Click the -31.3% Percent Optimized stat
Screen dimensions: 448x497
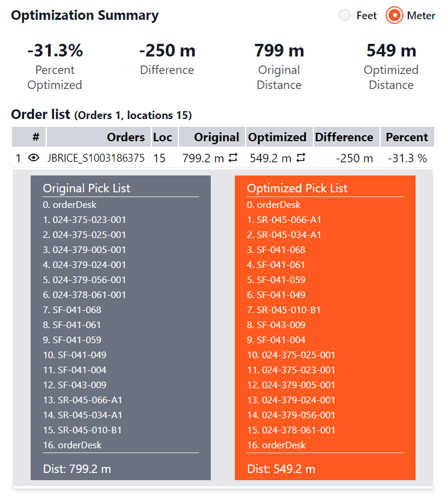(55, 52)
